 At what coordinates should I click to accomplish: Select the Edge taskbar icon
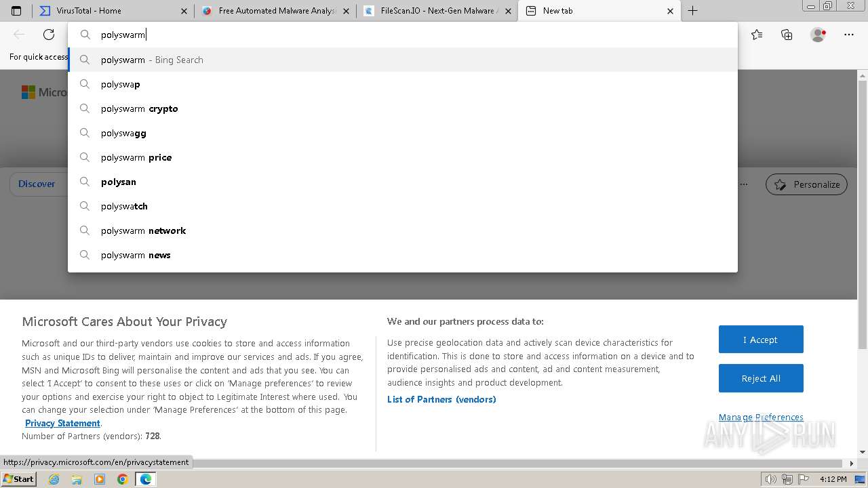point(145,479)
